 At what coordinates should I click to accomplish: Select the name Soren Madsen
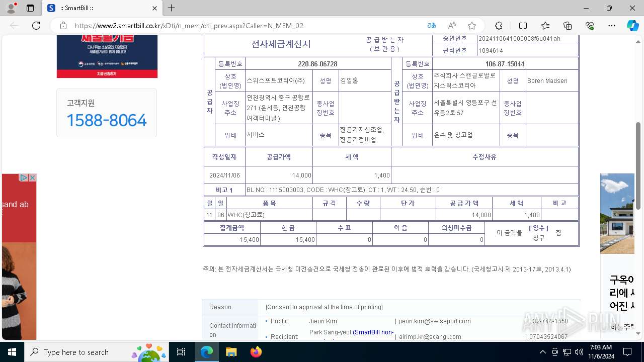[547, 81]
